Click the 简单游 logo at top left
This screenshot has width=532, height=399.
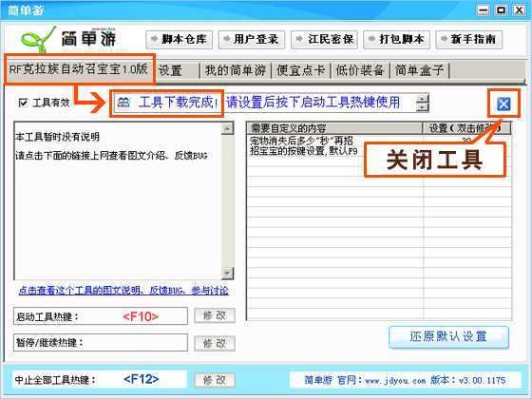68,39
